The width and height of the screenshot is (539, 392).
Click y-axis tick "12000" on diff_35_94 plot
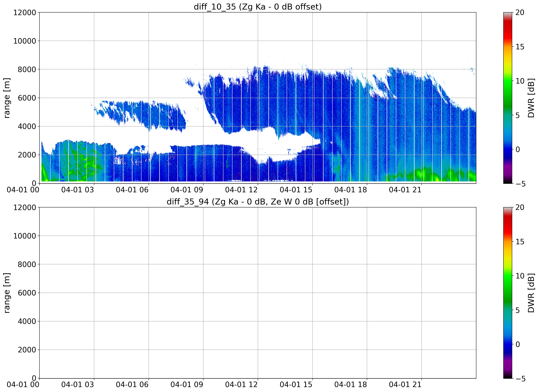[25, 207]
